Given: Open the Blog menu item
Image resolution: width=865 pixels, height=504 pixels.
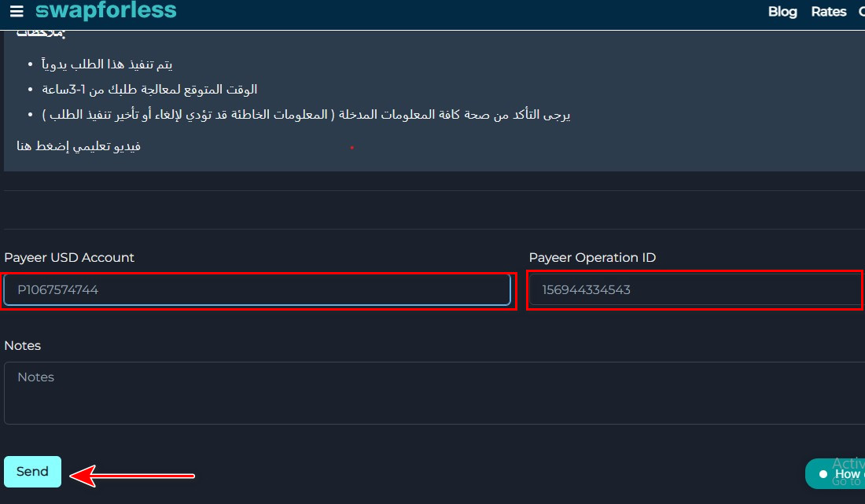Looking at the screenshot, I should pyautogui.click(x=782, y=12).
